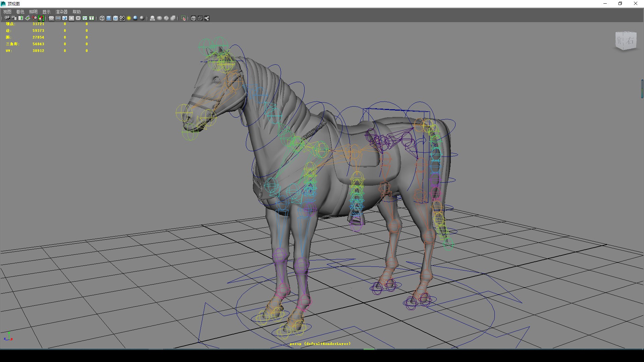Click the face count value 27854

[x=38, y=37]
